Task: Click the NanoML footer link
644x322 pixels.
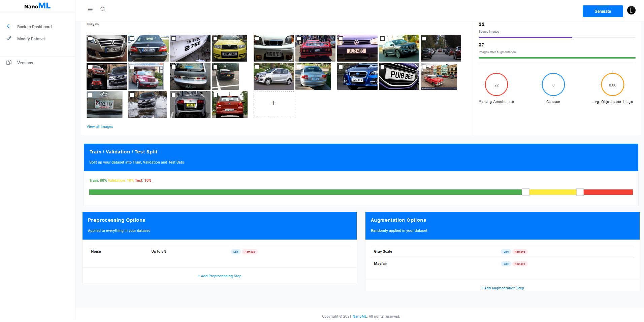Action: coord(359,316)
